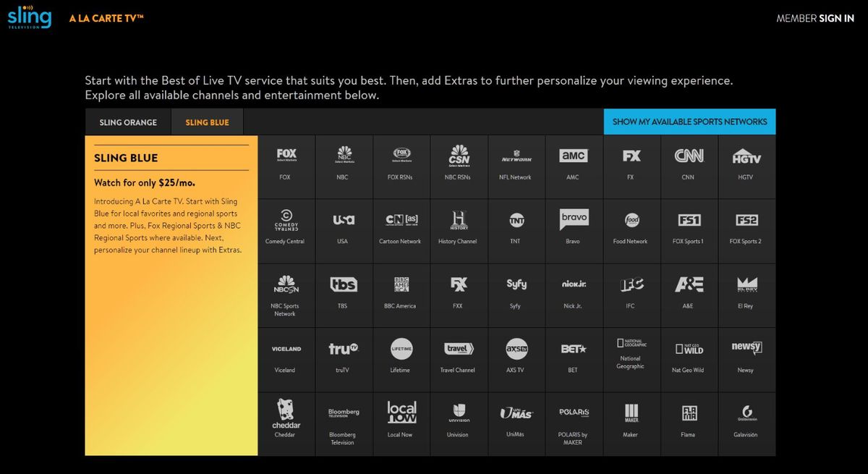Click the NFL Network channel tile
868x474 pixels.
516,166
